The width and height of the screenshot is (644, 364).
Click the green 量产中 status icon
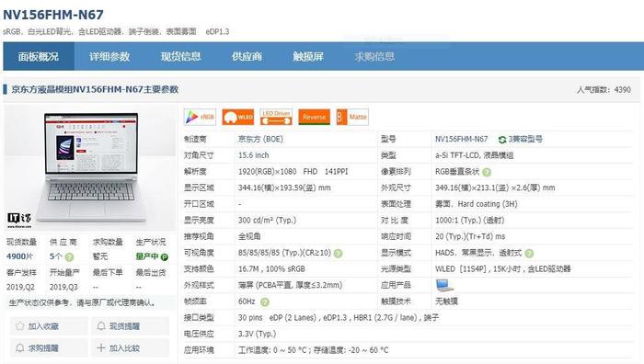pos(165,257)
